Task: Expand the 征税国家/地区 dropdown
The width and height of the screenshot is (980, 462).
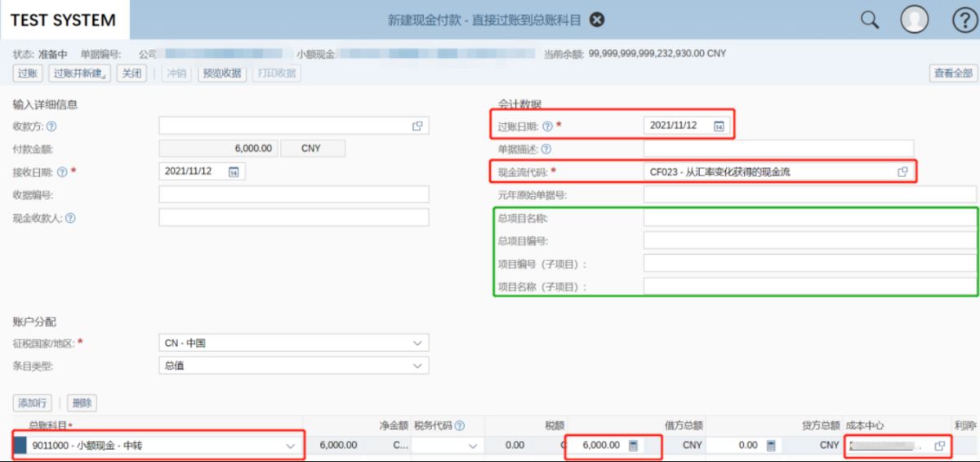Action: (x=418, y=344)
